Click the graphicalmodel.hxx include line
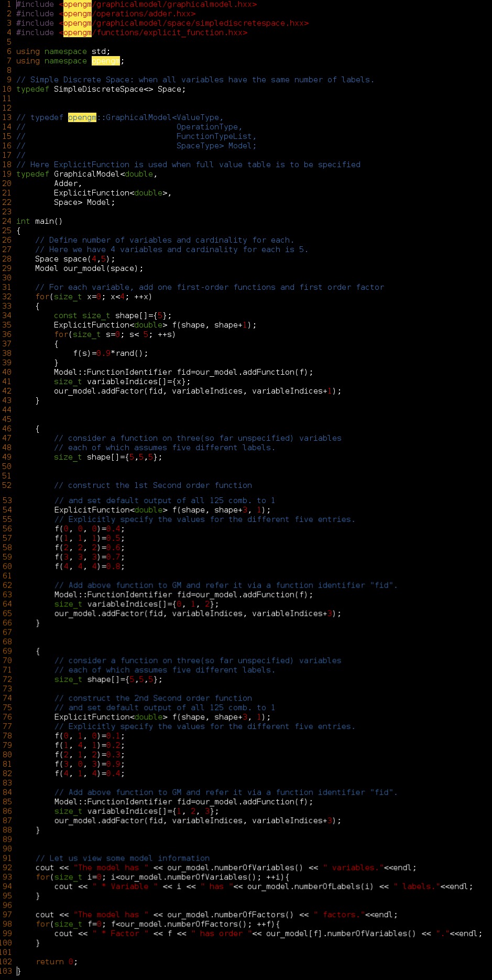 pos(137,4)
